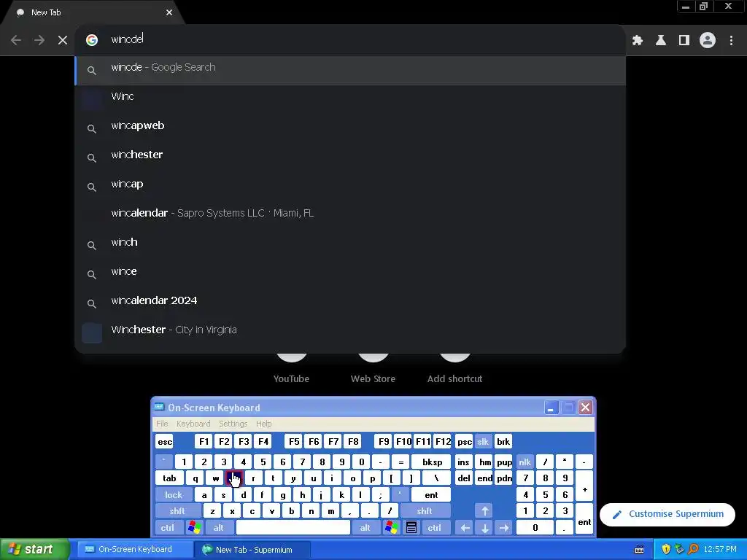This screenshot has height=560, width=747.
Task: Click the security shield tray icon
Action: coord(666,550)
